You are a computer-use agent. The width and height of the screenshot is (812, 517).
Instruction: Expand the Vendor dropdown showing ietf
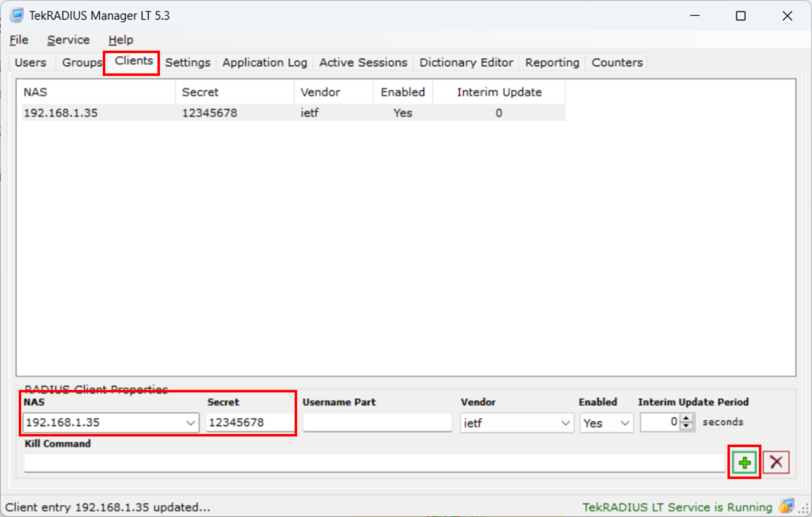[x=565, y=423]
